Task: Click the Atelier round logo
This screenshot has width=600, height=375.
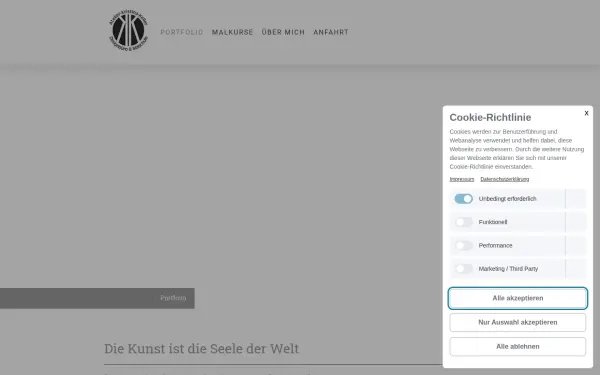Action: pyautogui.click(x=128, y=31)
